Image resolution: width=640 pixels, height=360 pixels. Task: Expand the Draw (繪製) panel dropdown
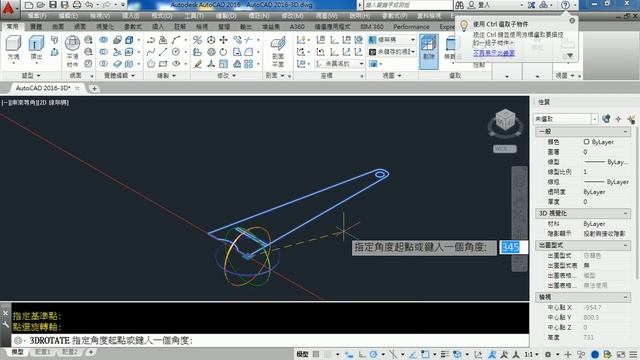(166, 76)
